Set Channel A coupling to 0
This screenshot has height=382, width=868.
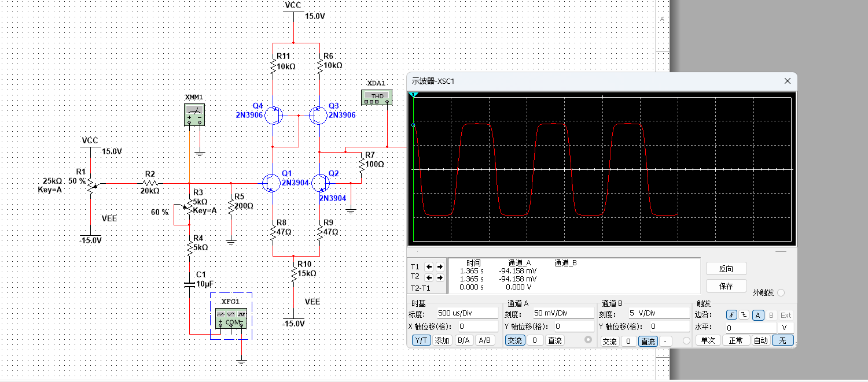(535, 340)
